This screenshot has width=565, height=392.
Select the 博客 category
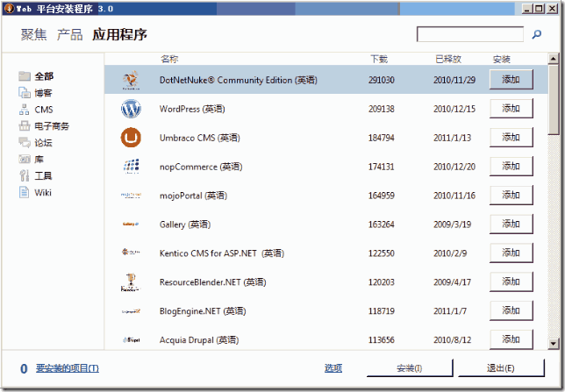point(44,93)
